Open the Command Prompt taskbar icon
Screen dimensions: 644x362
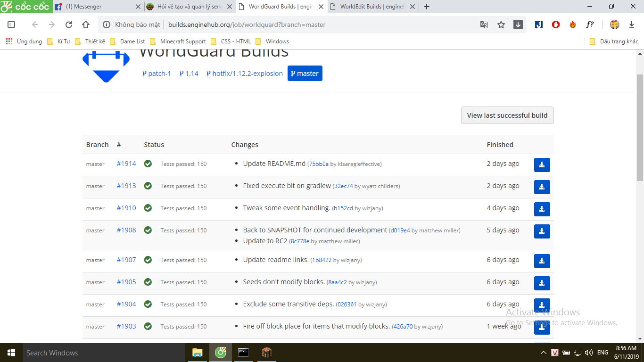click(x=243, y=353)
